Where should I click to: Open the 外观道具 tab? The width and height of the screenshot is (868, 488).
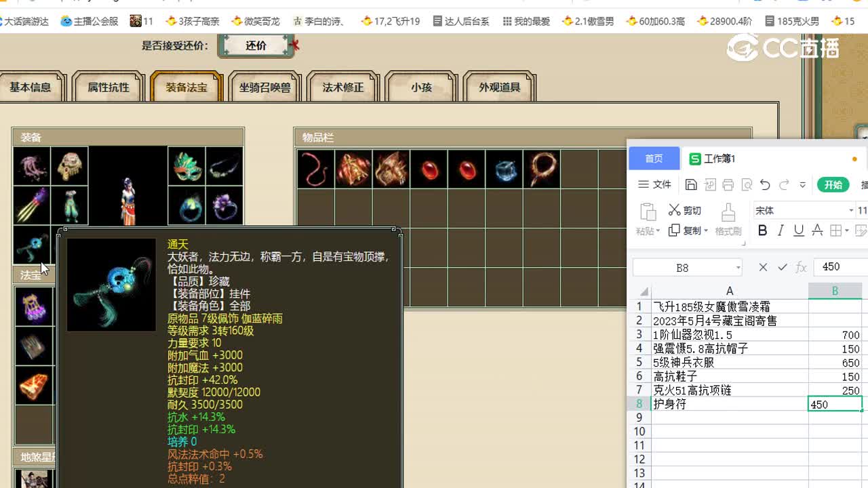pyautogui.click(x=500, y=87)
